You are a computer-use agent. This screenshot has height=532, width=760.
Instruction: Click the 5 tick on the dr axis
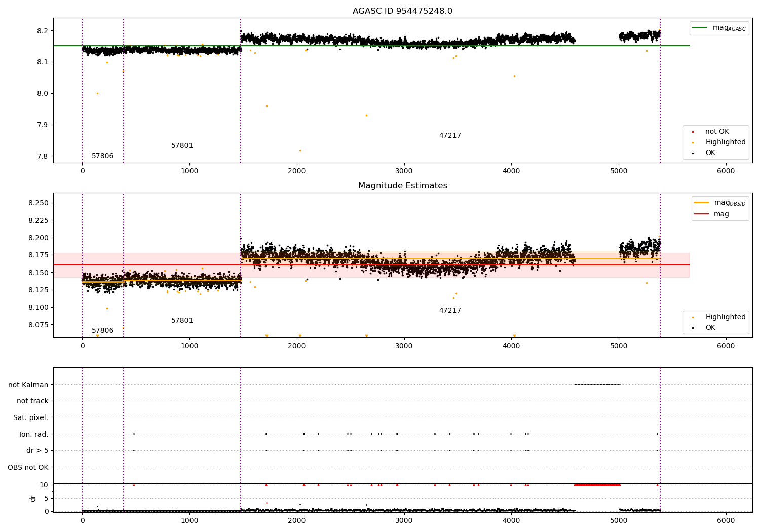pyautogui.click(x=47, y=499)
